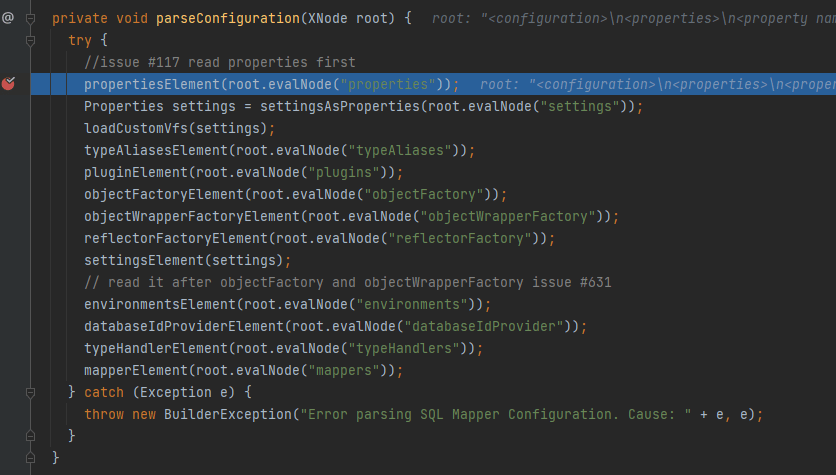Click the "databaseIdProvider" string literal
This screenshot has height=475, width=836.
pos(484,326)
